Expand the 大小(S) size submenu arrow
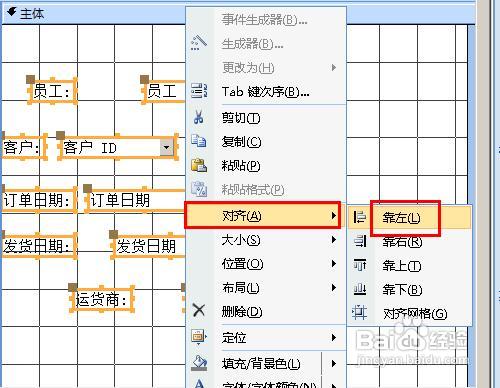Image resolution: width=500 pixels, height=388 pixels. pyautogui.click(x=333, y=240)
